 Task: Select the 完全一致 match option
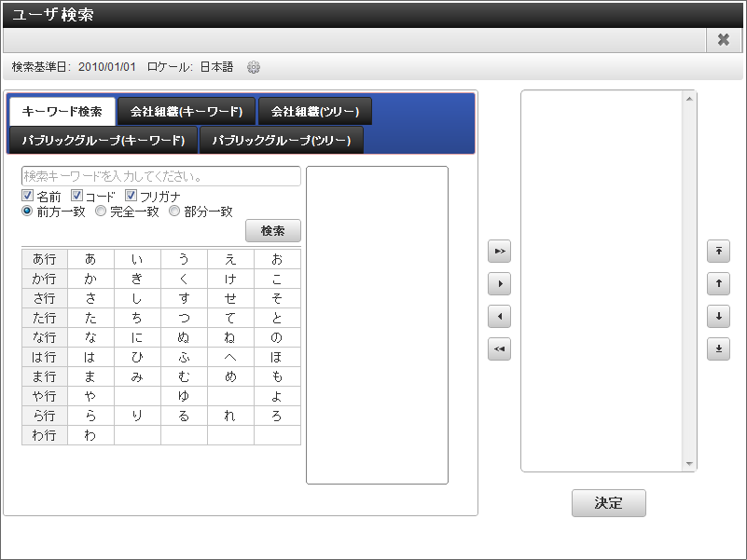[101, 211]
